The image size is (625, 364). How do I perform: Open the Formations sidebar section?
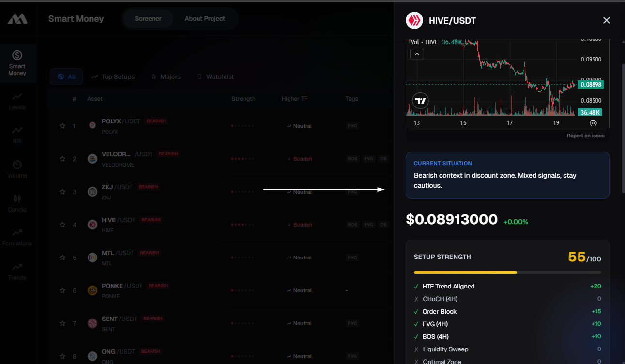17,237
